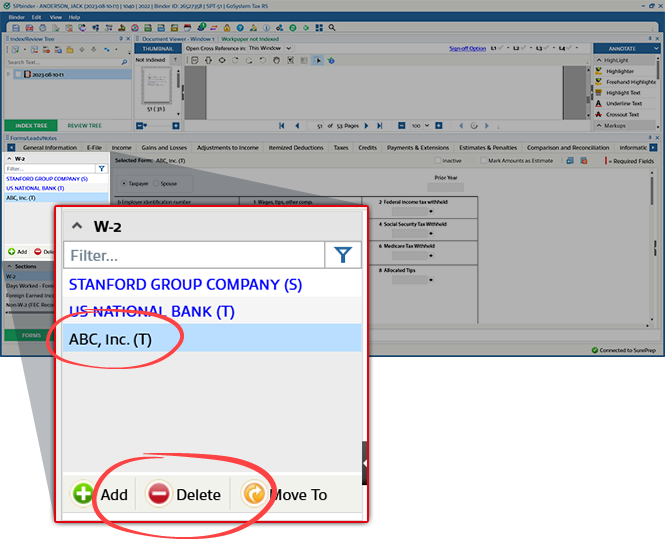Open the Not Indexed thumbnail filter dropdown
The width and height of the screenshot is (665, 545).
(x=175, y=60)
